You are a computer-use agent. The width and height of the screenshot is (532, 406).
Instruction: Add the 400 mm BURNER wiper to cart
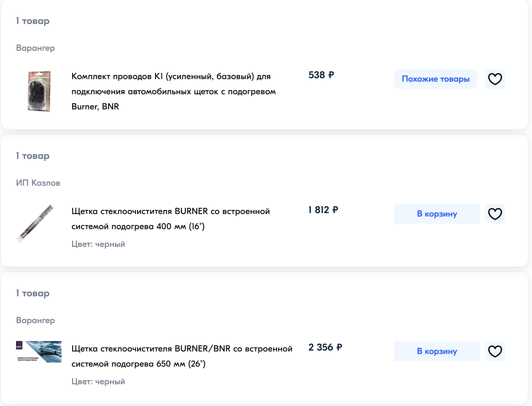pyautogui.click(x=437, y=214)
